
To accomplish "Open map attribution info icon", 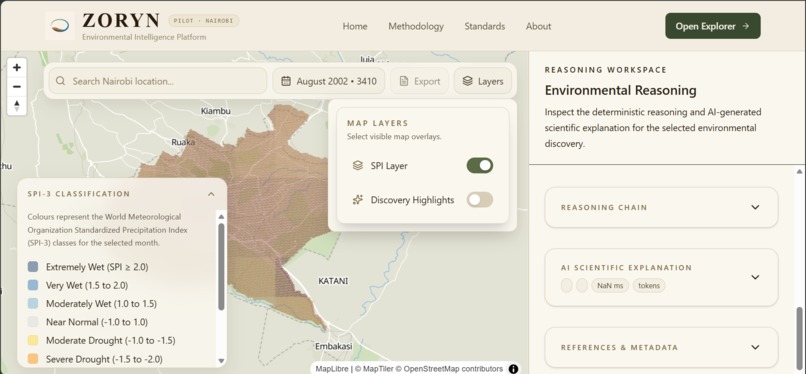I will click(513, 369).
